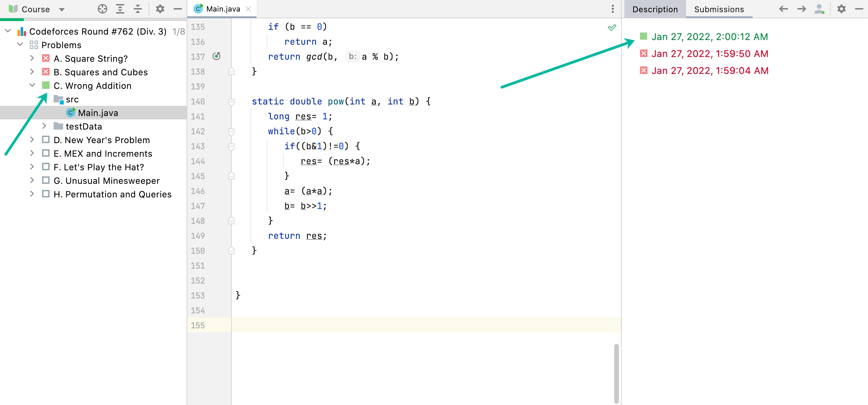Image resolution: width=868 pixels, height=405 pixels.
Task: Open editor tab options (three dots) menu
Action: click(612, 9)
